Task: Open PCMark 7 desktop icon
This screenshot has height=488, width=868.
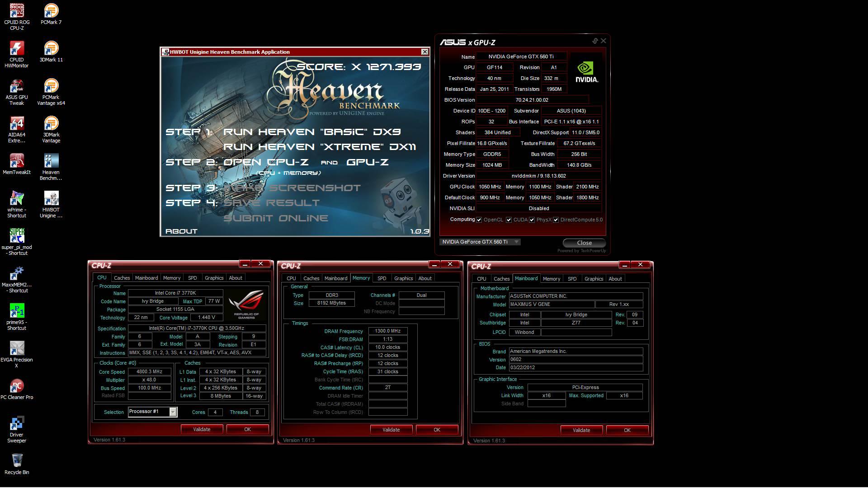Action: tap(51, 14)
